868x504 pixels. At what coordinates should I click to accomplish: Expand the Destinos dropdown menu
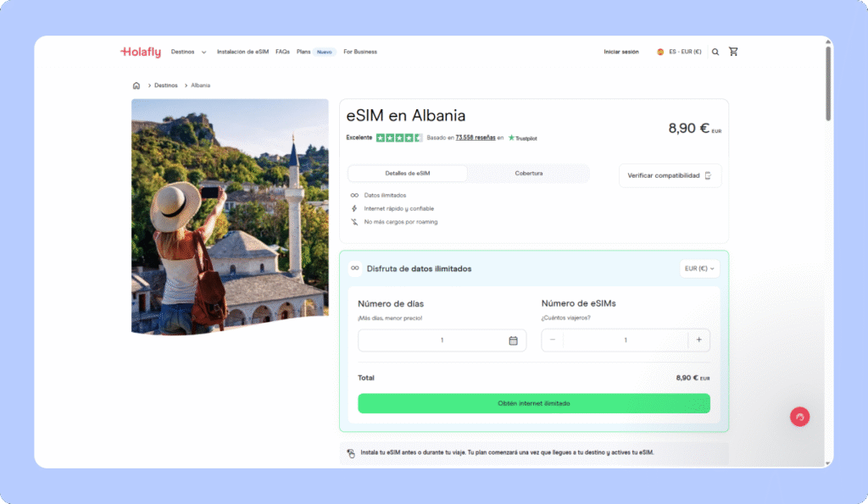click(x=188, y=52)
